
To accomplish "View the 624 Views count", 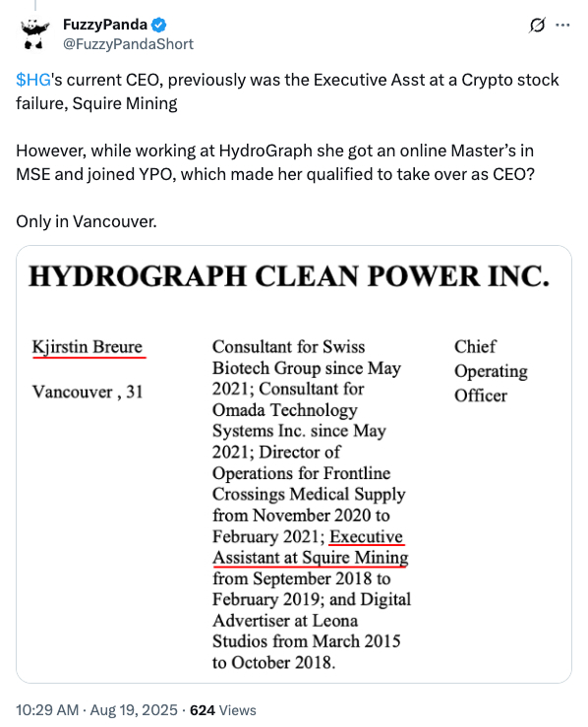I will [223, 710].
